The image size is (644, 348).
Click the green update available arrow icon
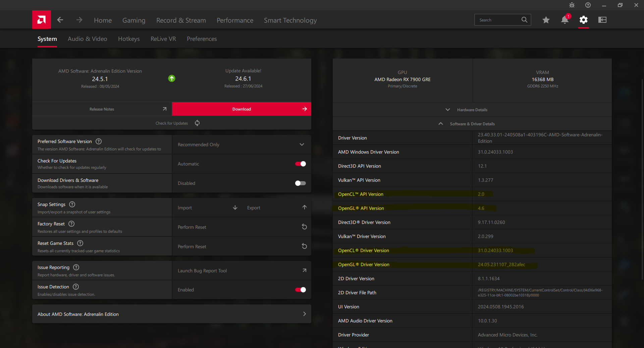[x=172, y=78]
